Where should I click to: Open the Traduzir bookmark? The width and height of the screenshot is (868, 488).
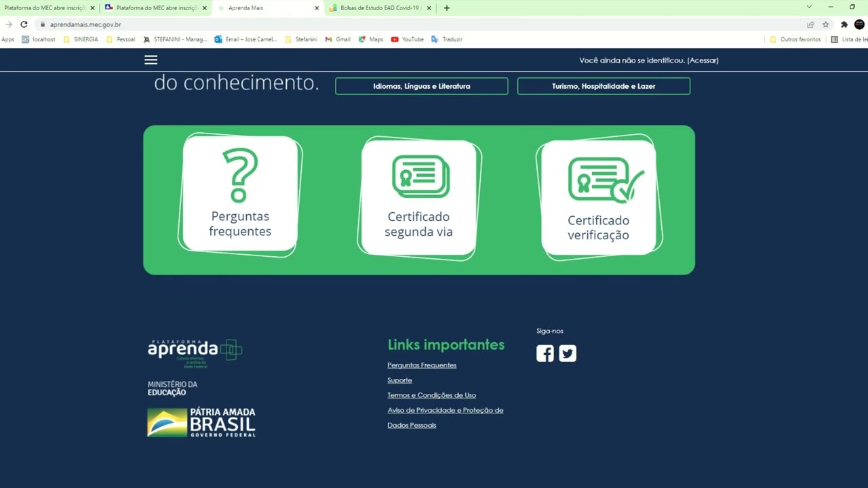coord(447,39)
